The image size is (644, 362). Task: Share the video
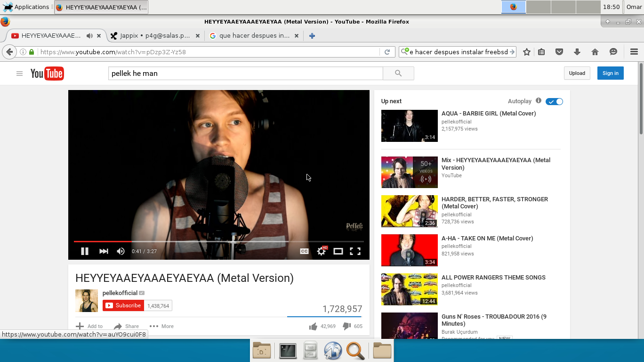(x=126, y=326)
